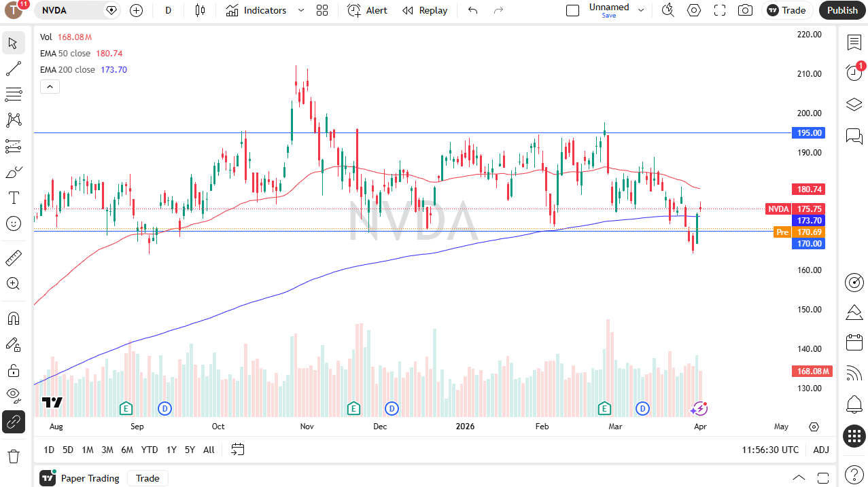The width and height of the screenshot is (868, 487).
Task: Enter fullscreen mode
Action: click(x=720, y=10)
